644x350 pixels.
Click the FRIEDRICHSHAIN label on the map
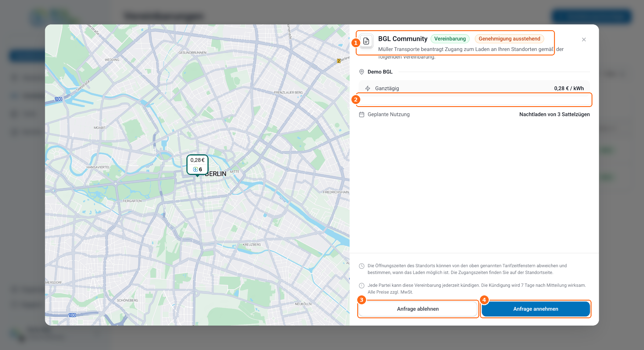point(336,192)
